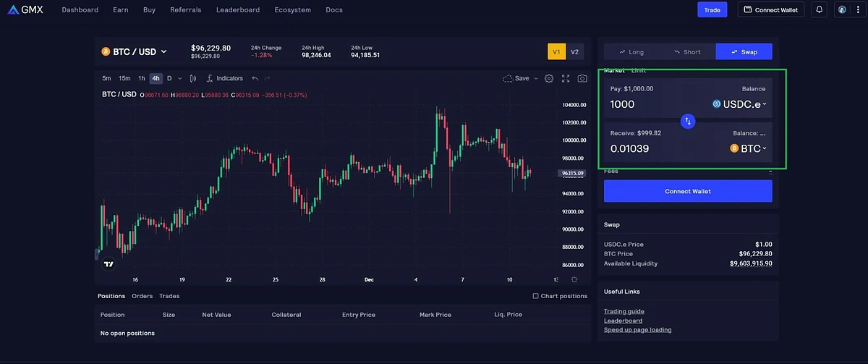Viewport: 868px width, 364px height.
Task: Click the blue Connect Wallet button under Fees
Action: click(x=688, y=191)
